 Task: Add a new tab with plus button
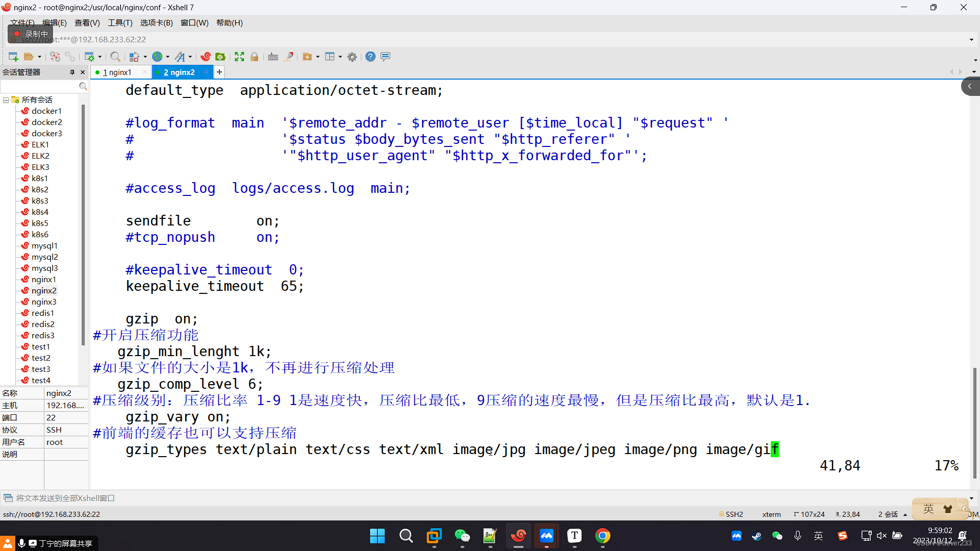(219, 72)
